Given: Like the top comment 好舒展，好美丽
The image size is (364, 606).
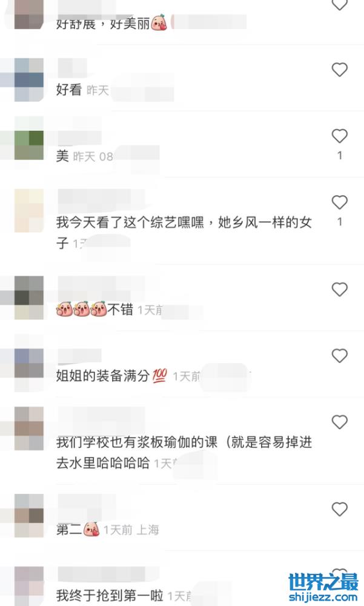Looking at the screenshot, I should [x=340, y=5].
